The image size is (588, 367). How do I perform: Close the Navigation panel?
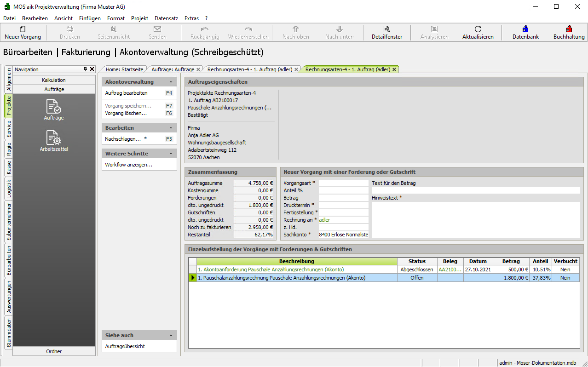(92, 69)
